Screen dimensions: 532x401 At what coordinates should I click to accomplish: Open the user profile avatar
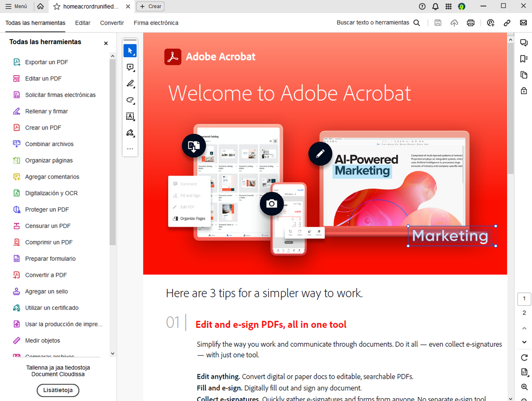pos(462,6)
